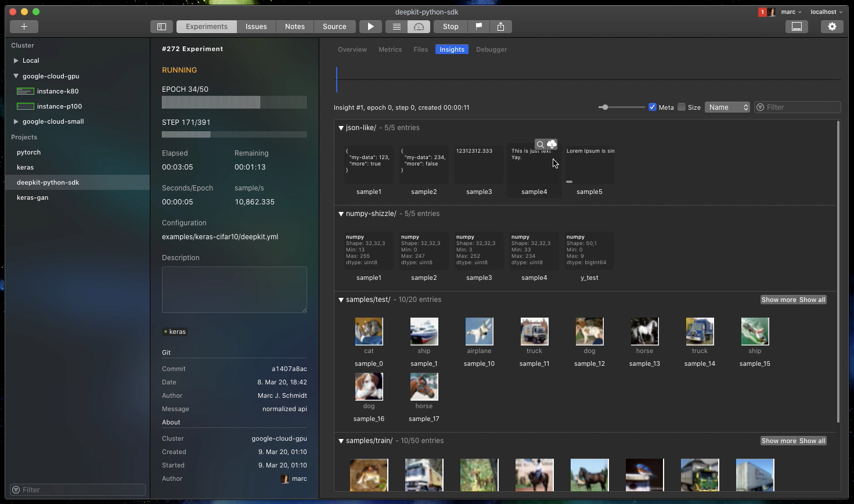
Task: Click the flag icon in the toolbar
Action: click(x=478, y=26)
